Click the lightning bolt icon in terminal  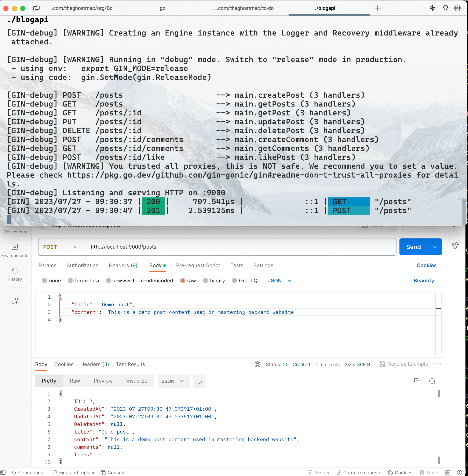coord(432,8)
